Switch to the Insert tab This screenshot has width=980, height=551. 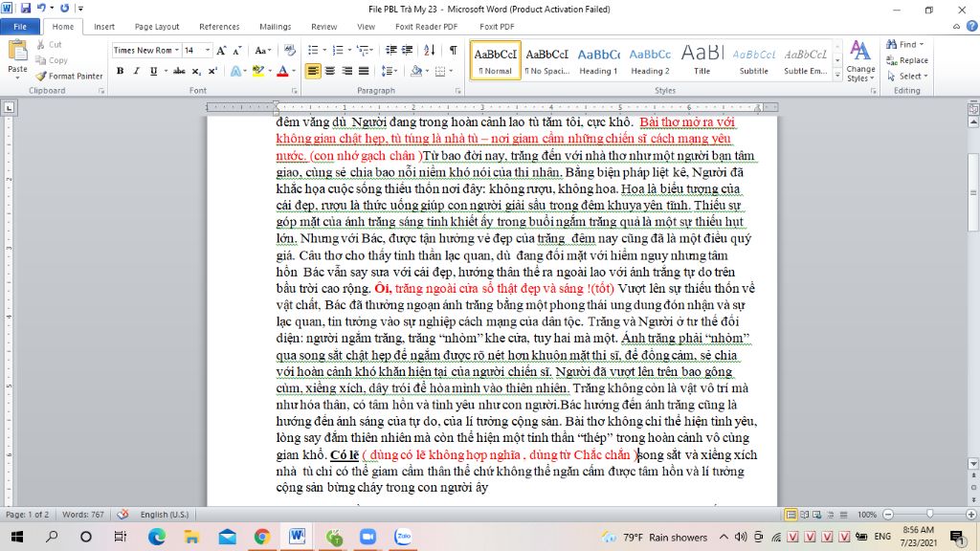coord(104,26)
